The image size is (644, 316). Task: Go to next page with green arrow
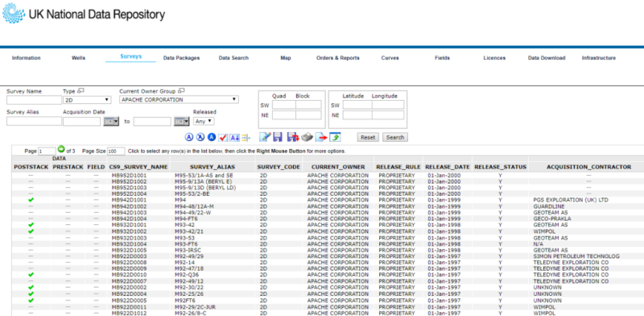61,149
